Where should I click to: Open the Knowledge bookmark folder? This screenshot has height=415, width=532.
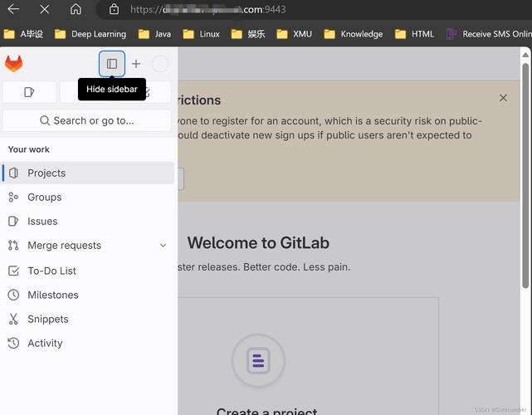pyautogui.click(x=354, y=34)
